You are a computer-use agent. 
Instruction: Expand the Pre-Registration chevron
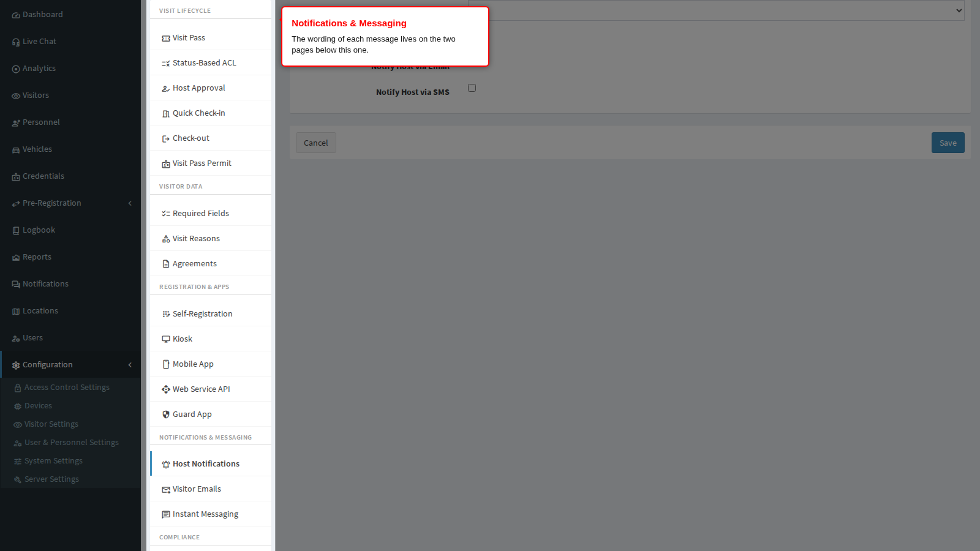130,203
